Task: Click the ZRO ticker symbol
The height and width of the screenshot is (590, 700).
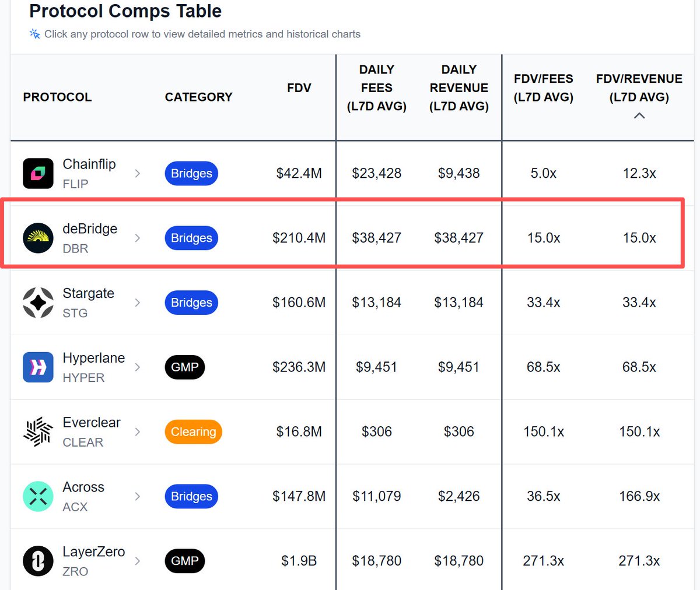Action: pyautogui.click(x=75, y=572)
